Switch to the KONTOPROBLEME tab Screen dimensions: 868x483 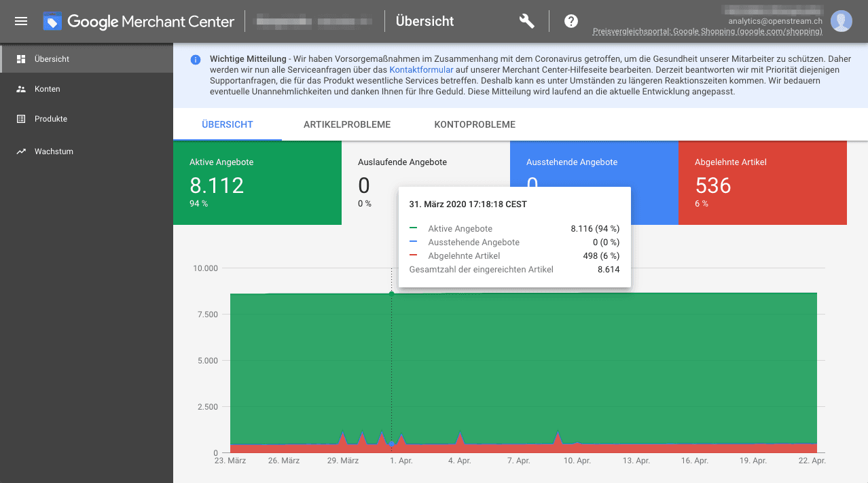coord(475,125)
